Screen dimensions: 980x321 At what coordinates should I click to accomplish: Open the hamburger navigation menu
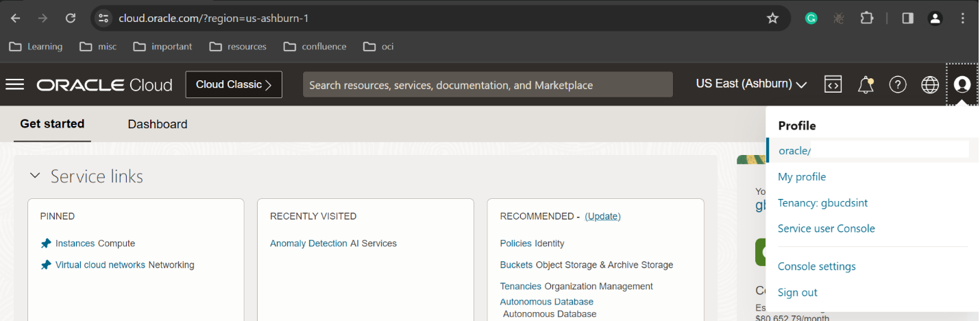pyautogui.click(x=14, y=84)
